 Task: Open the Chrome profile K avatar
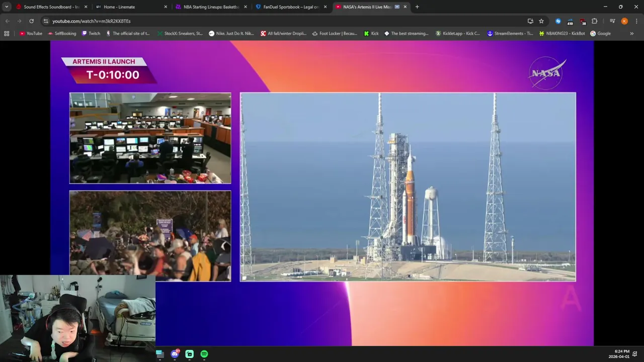point(624,21)
